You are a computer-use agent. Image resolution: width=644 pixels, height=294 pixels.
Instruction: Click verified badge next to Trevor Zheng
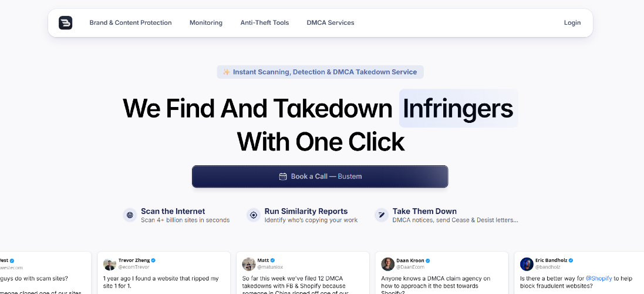153,260
